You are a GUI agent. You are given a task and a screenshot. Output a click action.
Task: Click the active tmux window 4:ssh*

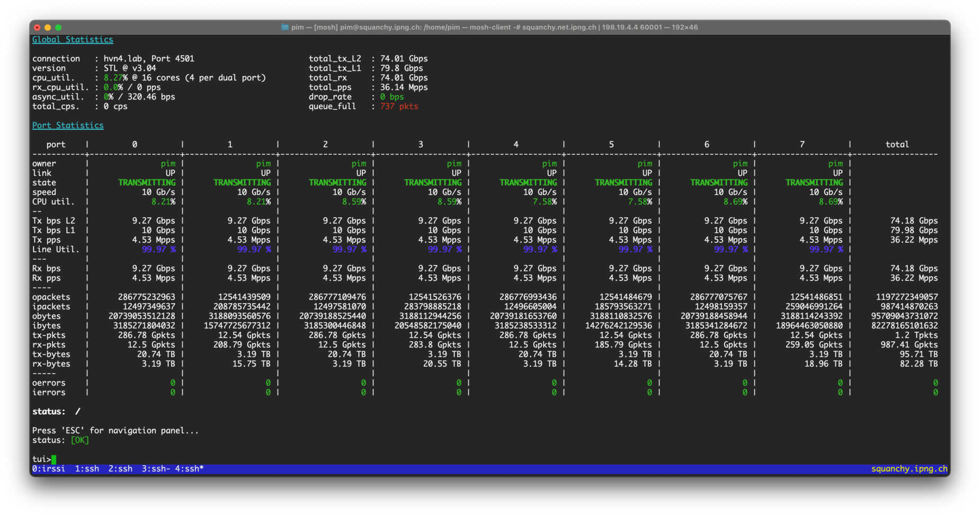click(189, 469)
